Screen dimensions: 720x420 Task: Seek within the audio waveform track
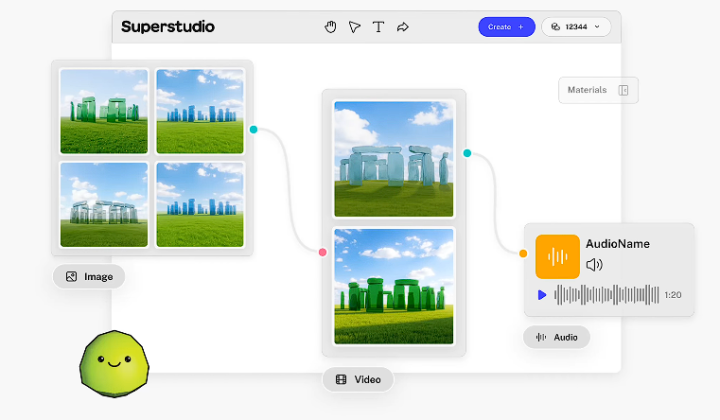click(607, 295)
